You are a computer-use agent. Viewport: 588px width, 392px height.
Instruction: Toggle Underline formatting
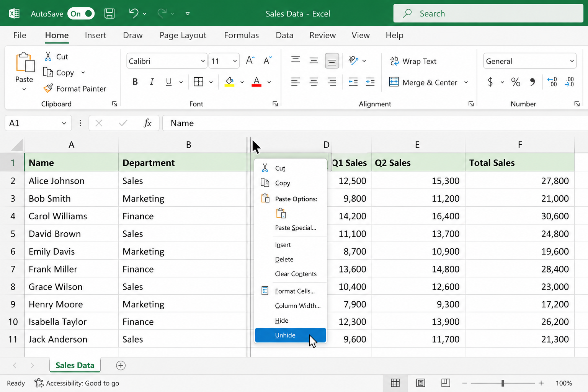point(168,82)
